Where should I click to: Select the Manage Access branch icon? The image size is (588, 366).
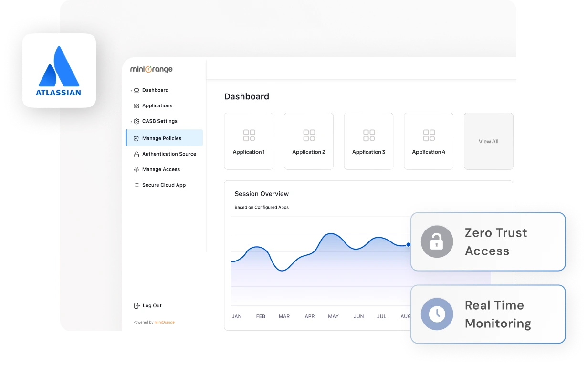point(136,169)
